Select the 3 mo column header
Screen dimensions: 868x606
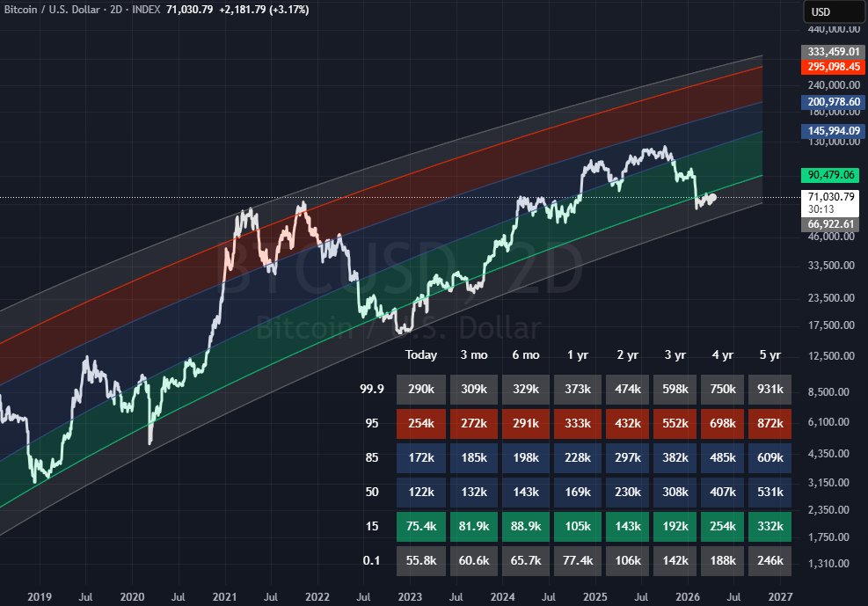pyautogui.click(x=474, y=354)
